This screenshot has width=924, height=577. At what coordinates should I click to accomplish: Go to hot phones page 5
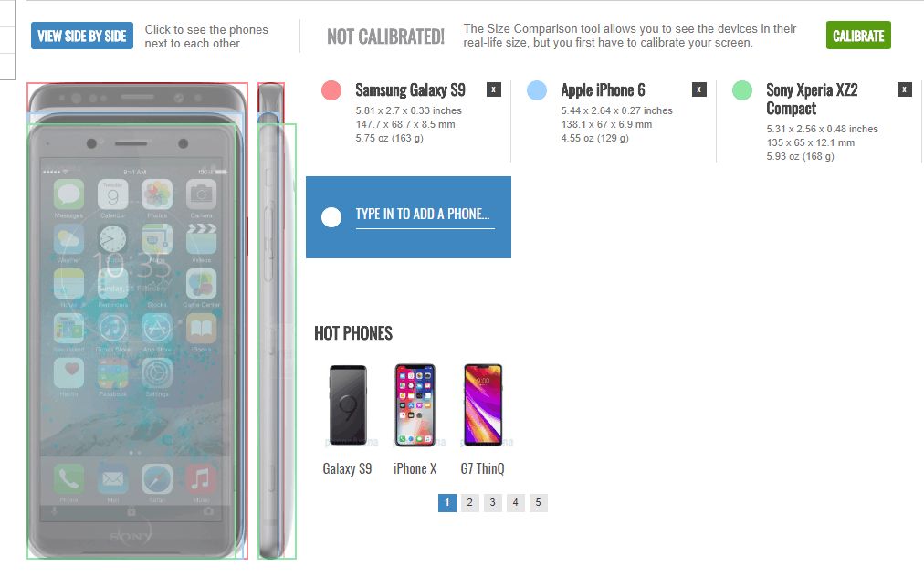pyautogui.click(x=538, y=503)
